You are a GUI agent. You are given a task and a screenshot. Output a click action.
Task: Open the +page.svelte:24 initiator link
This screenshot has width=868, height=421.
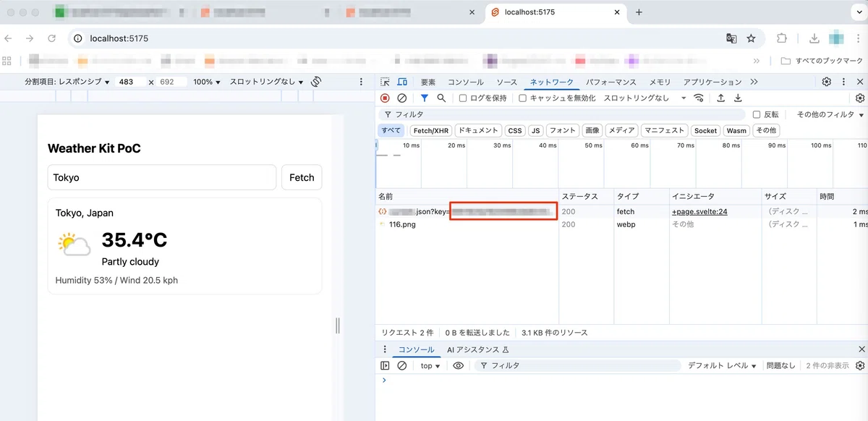(x=699, y=211)
